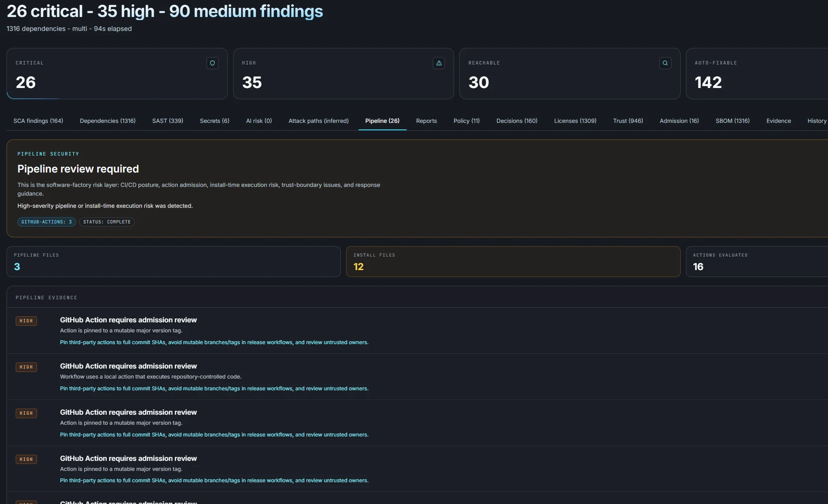Click the High 35 summary card
The image size is (828, 504).
[x=343, y=74]
